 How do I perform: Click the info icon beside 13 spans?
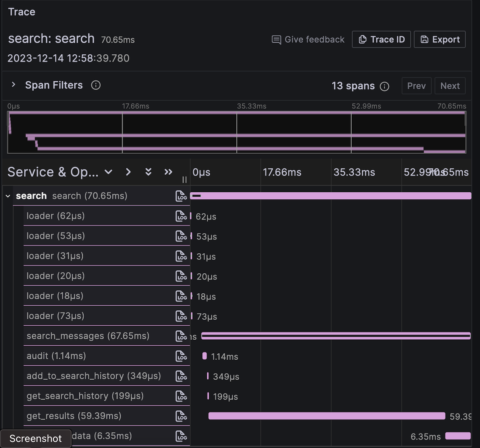(384, 86)
